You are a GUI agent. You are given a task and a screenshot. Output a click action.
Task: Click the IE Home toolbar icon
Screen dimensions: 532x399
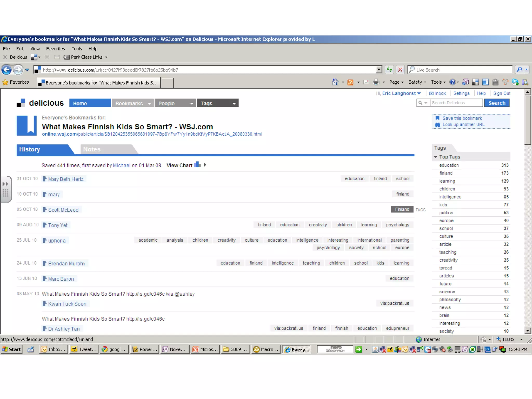335,82
